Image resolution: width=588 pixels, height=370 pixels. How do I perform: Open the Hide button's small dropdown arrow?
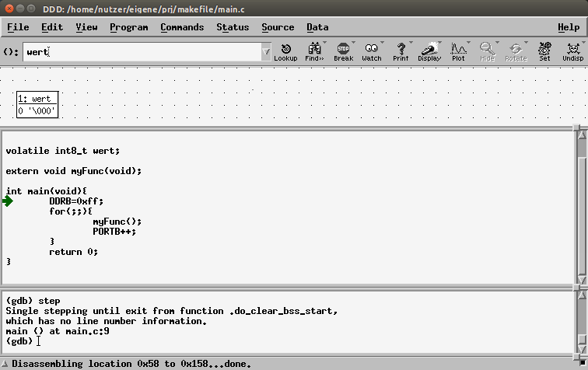tap(497, 42)
